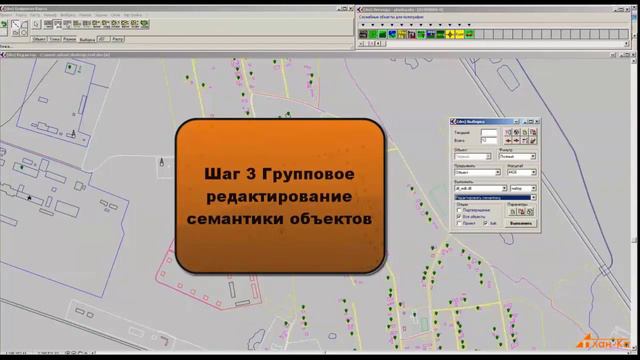
Task: Click the Всего input field
Action: 489,140
